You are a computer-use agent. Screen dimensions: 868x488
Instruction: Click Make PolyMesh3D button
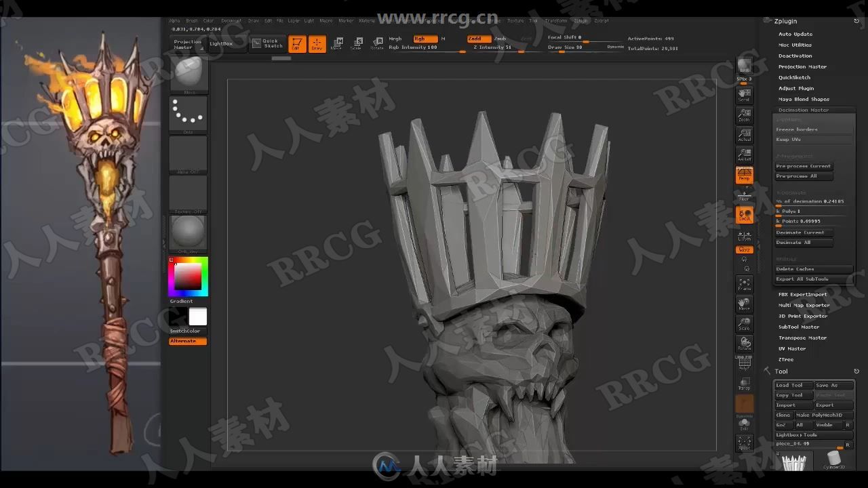(823, 415)
